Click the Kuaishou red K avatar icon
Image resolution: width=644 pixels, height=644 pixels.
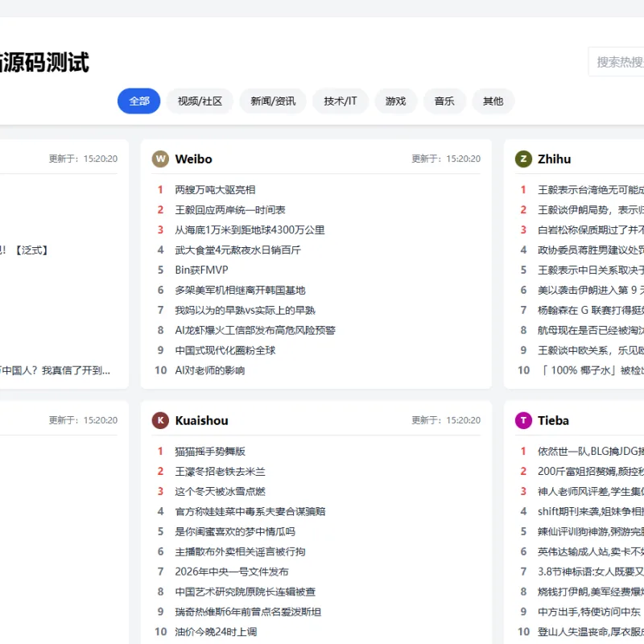(160, 420)
